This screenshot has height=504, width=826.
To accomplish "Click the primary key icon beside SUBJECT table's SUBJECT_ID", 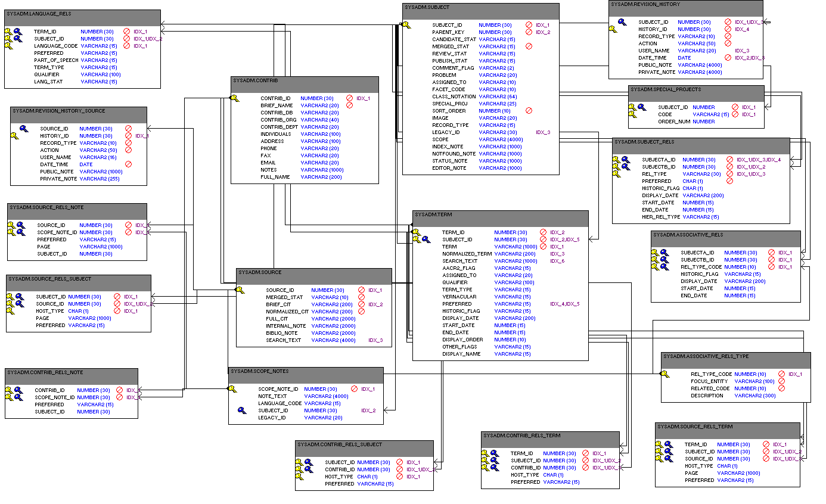I will click(x=405, y=25).
